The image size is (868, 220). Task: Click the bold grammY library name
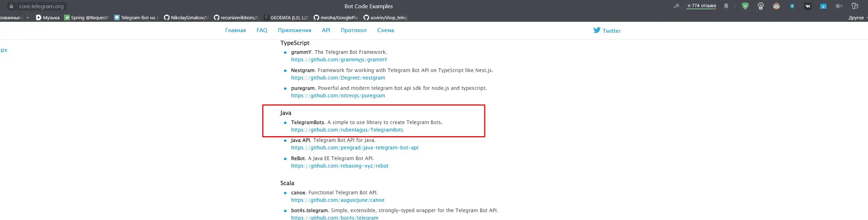301,52
